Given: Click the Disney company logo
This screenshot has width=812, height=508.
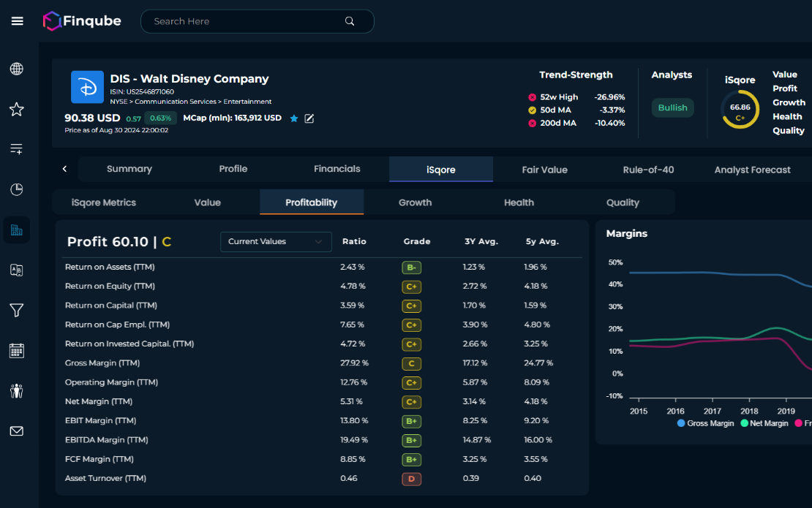Looking at the screenshot, I should [x=87, y=87].
